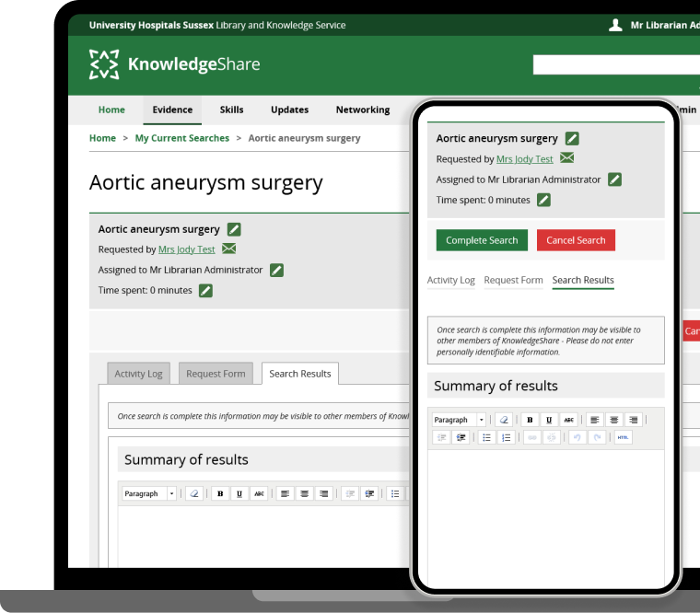
Task: Click the header search input field
Action: [616, 65]
